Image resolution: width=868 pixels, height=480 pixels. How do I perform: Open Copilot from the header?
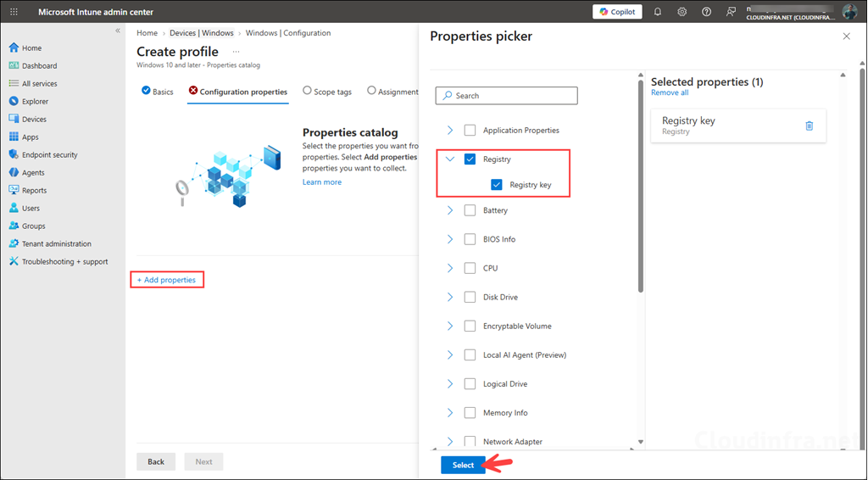pyautogui.click(x=617, y=12)
